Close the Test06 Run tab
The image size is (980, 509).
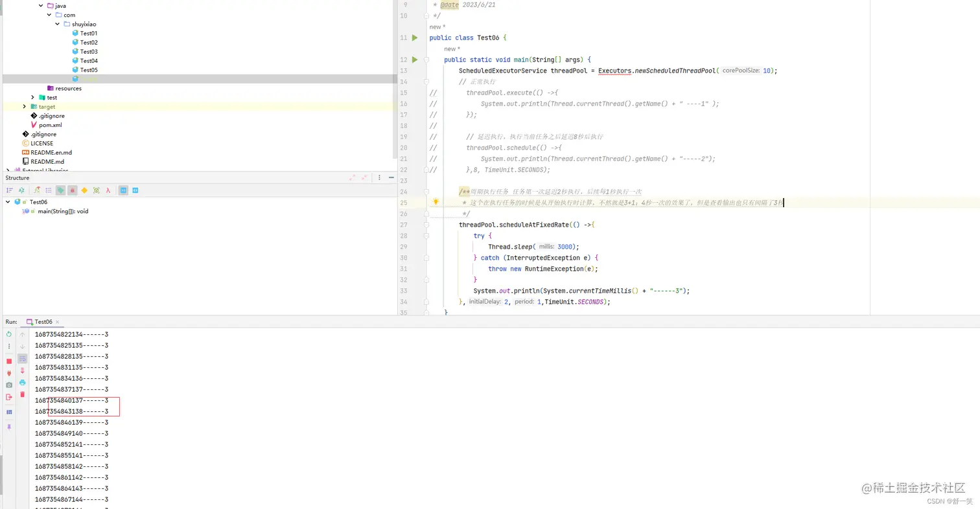[x=57, y=322]
